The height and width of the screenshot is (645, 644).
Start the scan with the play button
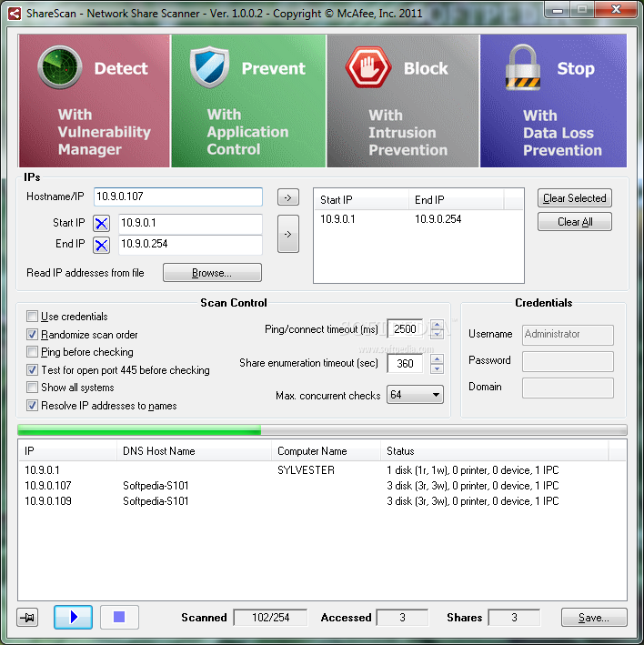(x=73, y=617)
